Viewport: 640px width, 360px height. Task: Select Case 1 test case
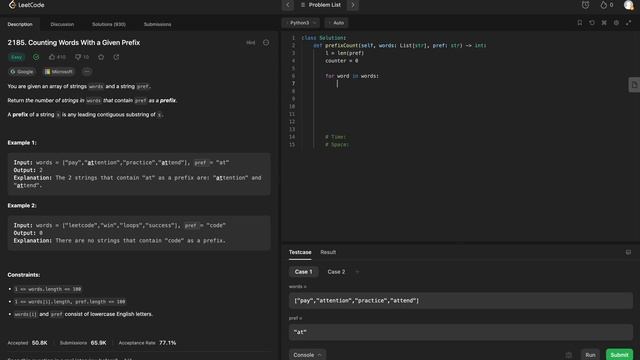pos(303,272)
